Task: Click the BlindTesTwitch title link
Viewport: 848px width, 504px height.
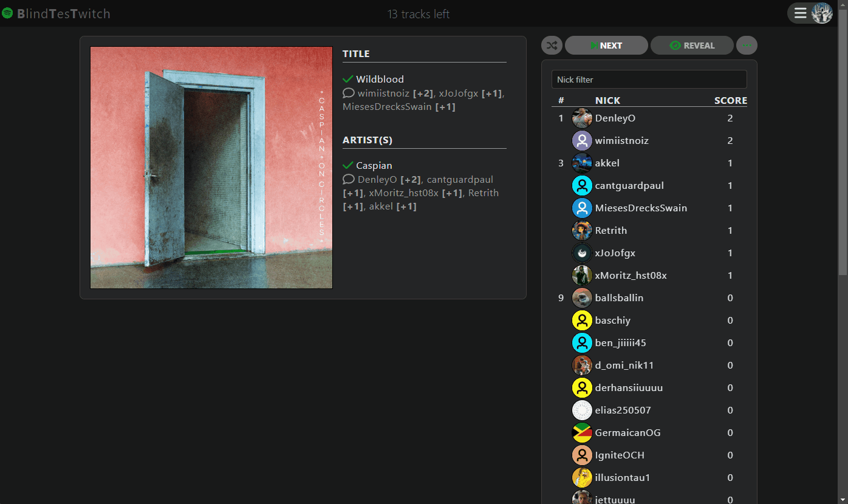Action: [64, 13]
